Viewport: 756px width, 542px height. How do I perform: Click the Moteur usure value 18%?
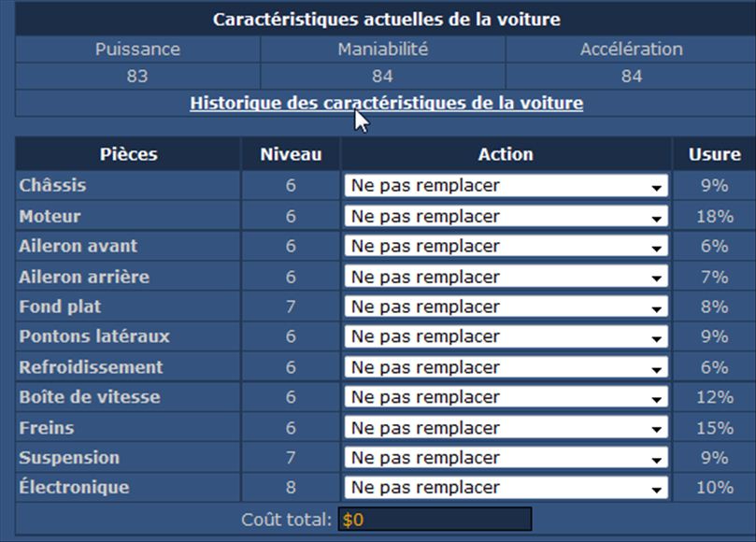pyautogui.click(x=715, y=216)
